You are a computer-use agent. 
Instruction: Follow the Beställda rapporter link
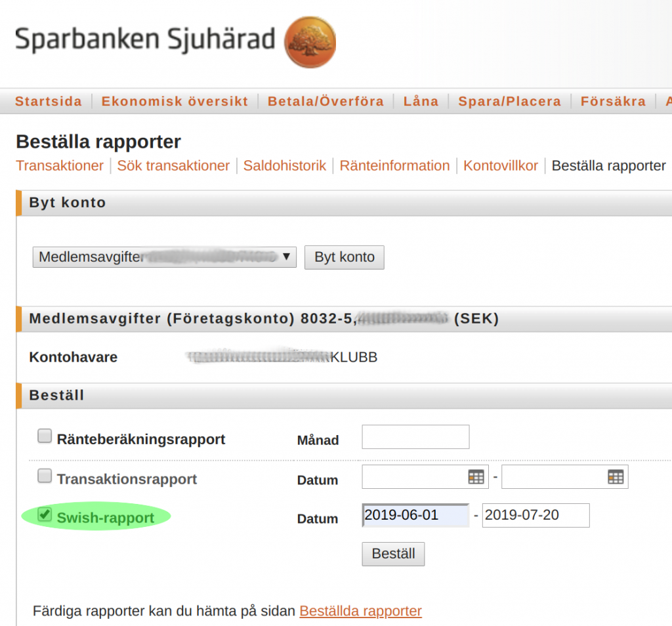(x=360, y=611)
